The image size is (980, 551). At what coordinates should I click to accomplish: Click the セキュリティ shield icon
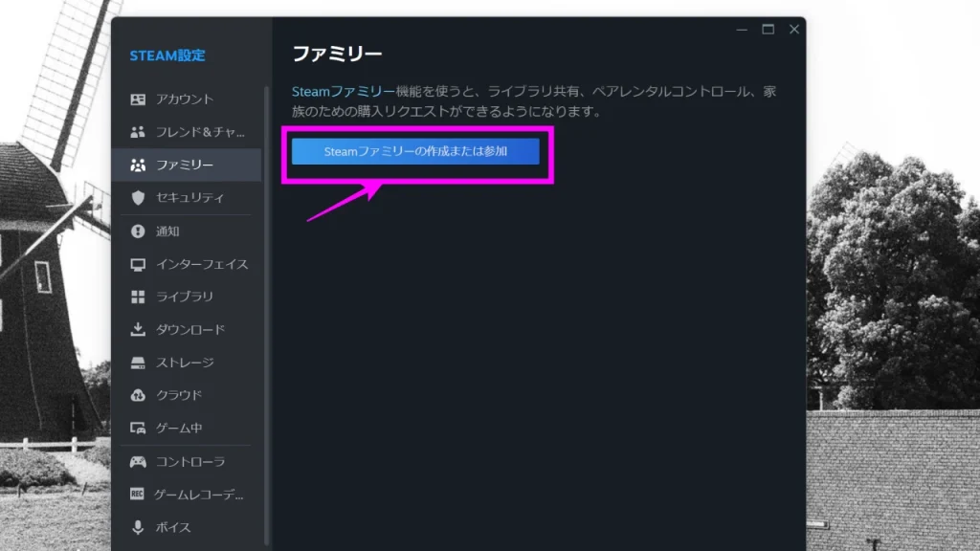coord(138,197)
